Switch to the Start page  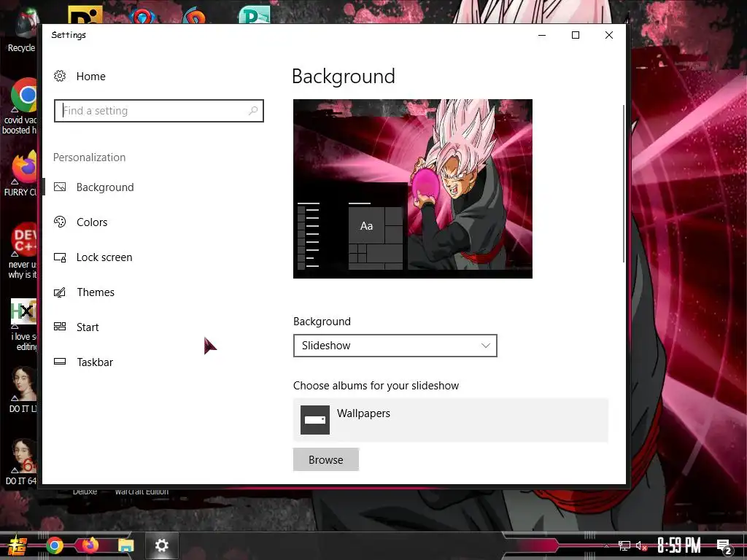click(x=88, y=327)
